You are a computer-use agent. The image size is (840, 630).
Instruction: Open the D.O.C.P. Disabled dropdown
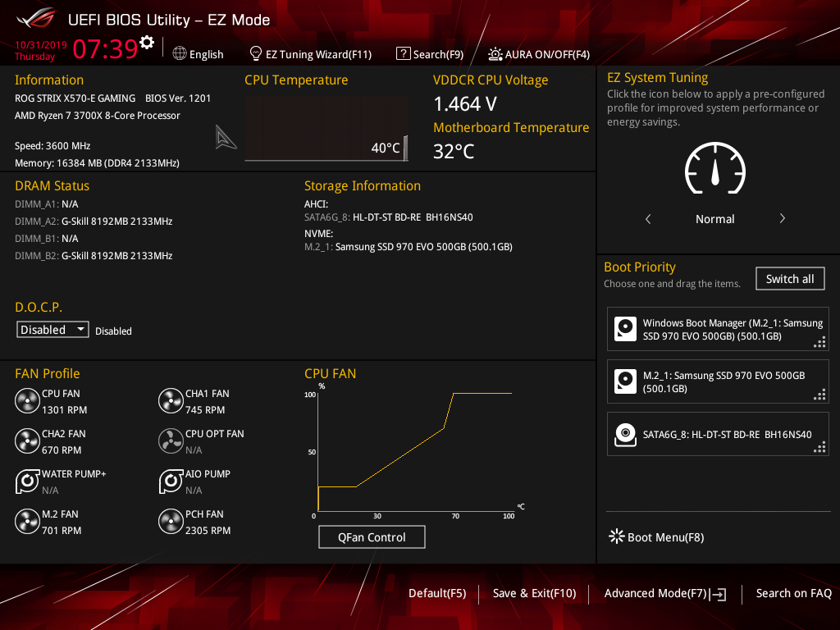52,330
